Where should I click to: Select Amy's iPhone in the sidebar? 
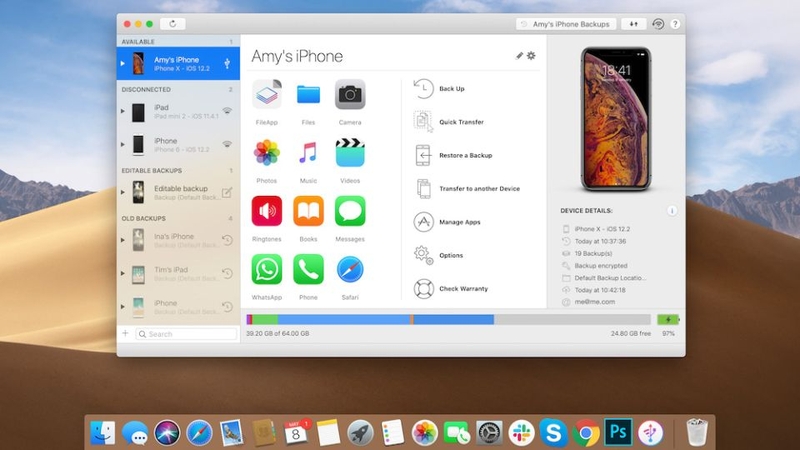pos(178,64)
